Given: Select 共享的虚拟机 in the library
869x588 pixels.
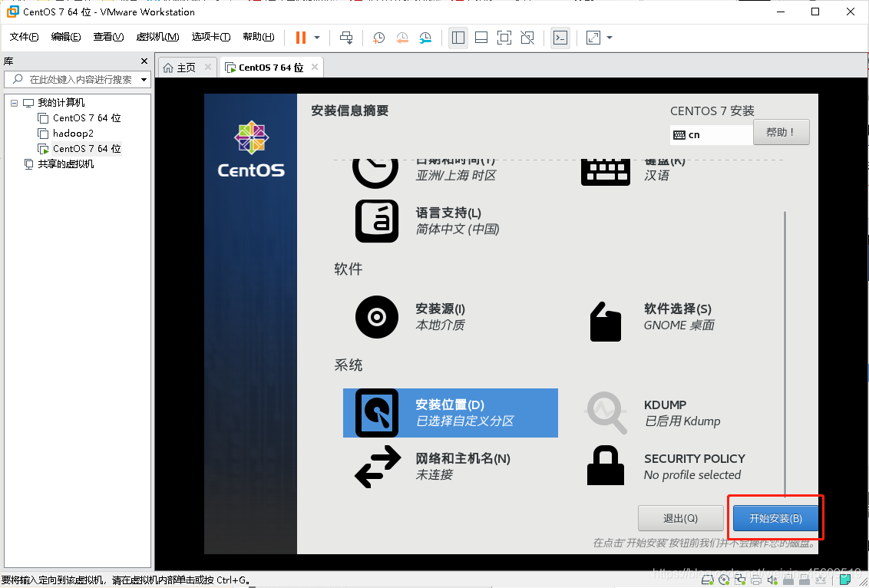Looking at the screenshot, I should (65, 164).
